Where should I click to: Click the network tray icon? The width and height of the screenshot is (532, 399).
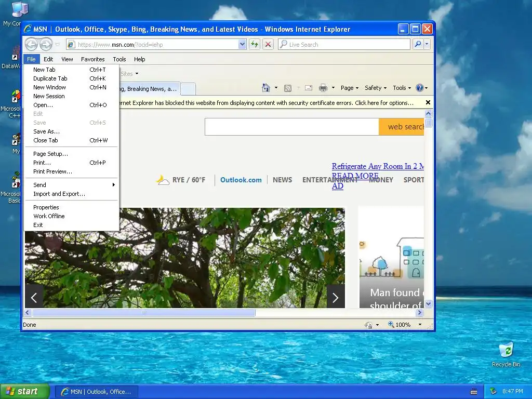coord(494,391)
